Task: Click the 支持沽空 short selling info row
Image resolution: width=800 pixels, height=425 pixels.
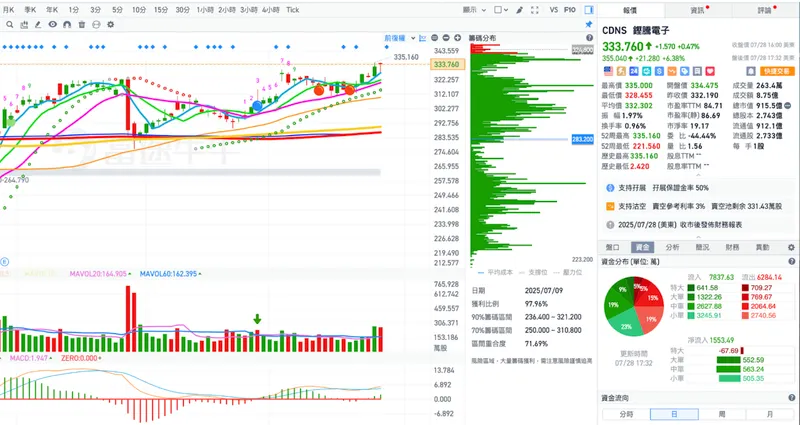Action: tap(698, 206)
